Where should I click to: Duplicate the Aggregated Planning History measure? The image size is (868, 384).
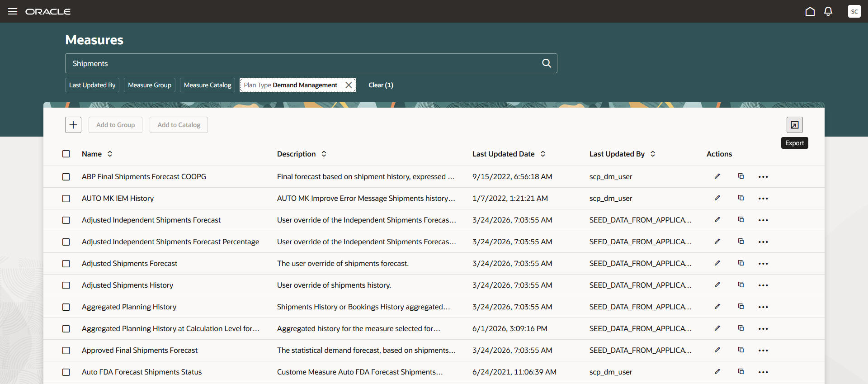741,307
